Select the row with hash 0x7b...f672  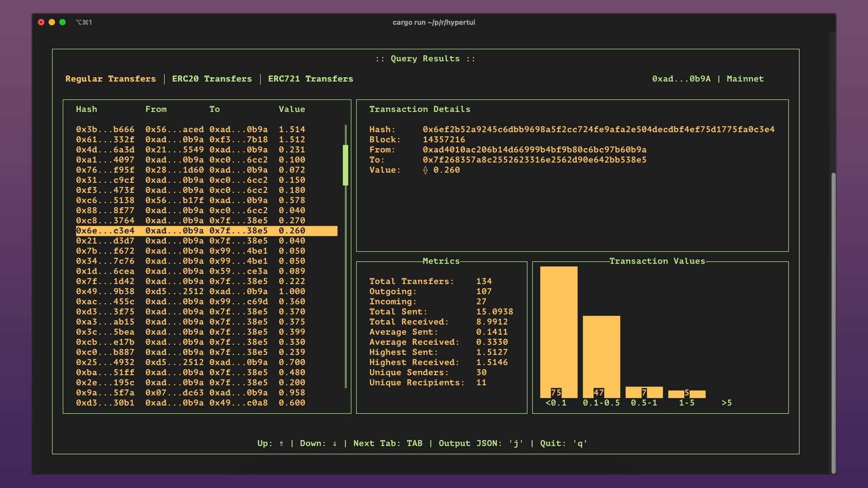click(x=207, y=251)
